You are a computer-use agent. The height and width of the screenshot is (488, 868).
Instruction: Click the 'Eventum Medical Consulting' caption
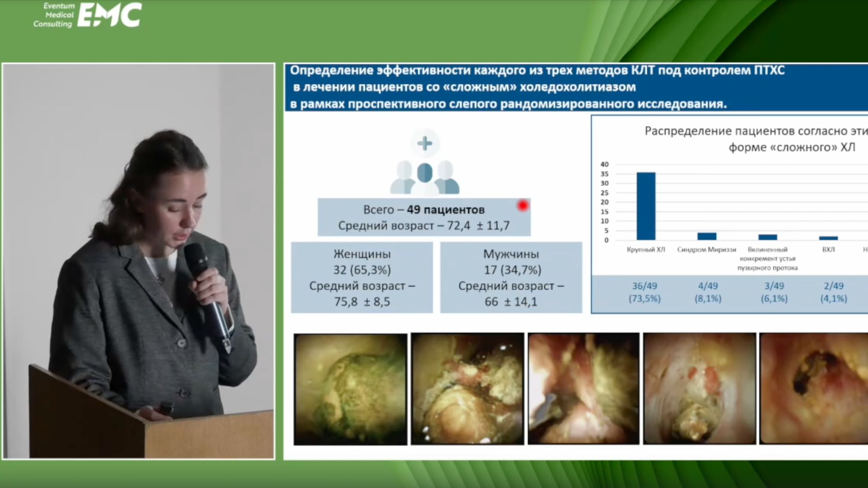54,15
